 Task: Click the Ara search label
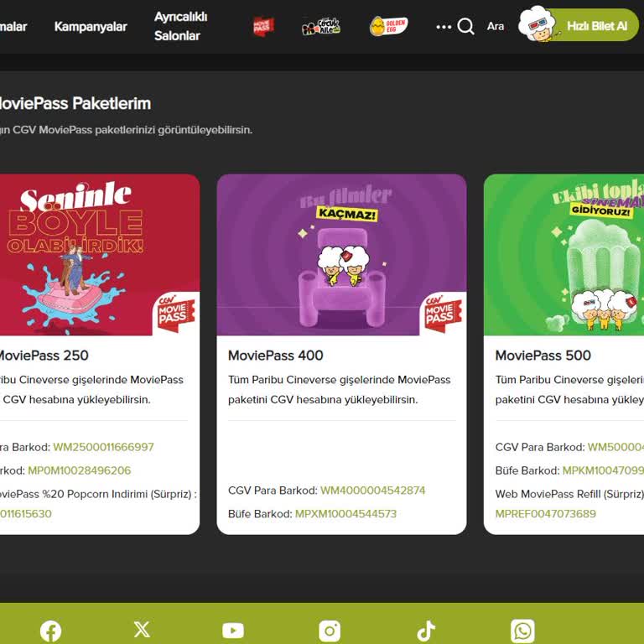496,26
